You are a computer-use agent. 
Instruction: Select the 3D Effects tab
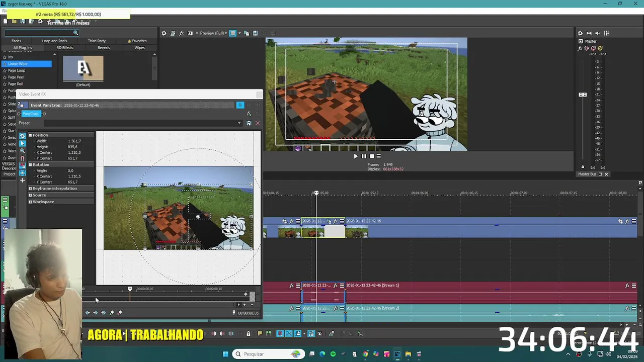(65, 48)
